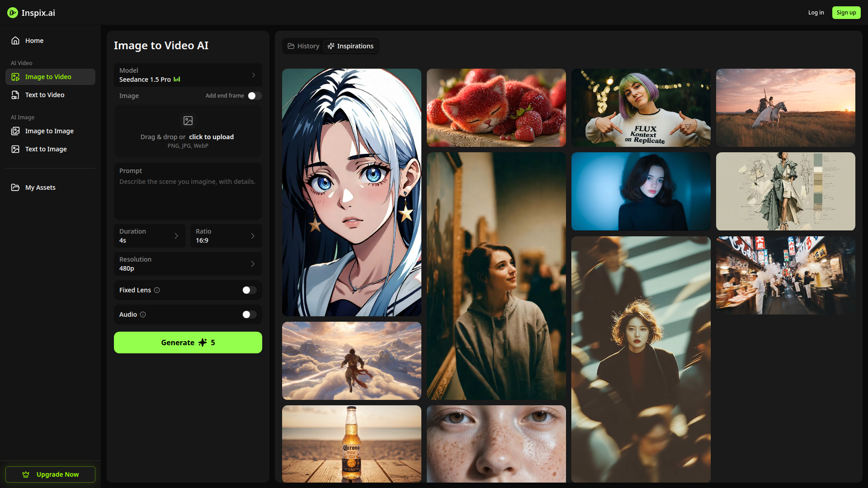This screenshot has height=488, width=868.
Task: Open the Corona beer bottle thumbnail
Action: coord(352,444)
